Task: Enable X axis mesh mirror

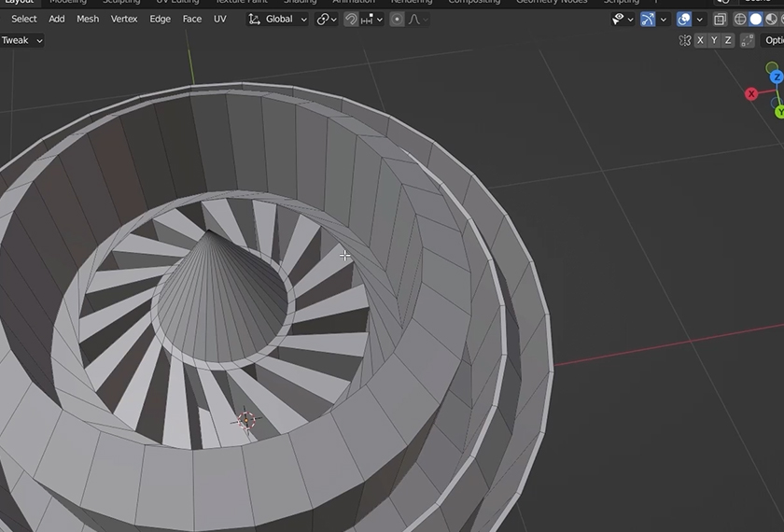Action: 700,40
